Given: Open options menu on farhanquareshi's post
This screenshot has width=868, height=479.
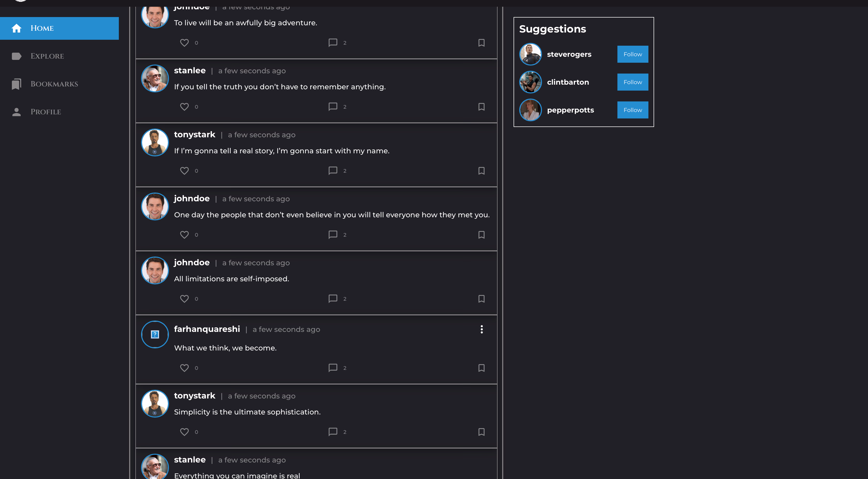Looking at the screenshot, I should click(x=481, y=329).
